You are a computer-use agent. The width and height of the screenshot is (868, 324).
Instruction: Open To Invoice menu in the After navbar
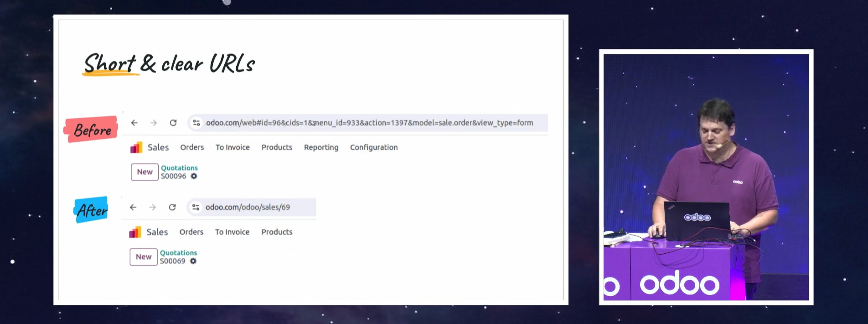tap(232, 232)
